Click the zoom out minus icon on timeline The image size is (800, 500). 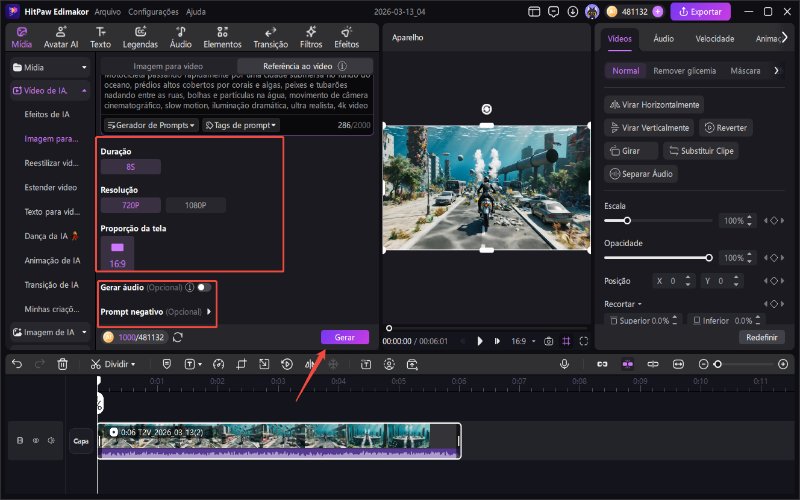coord(703,364)
